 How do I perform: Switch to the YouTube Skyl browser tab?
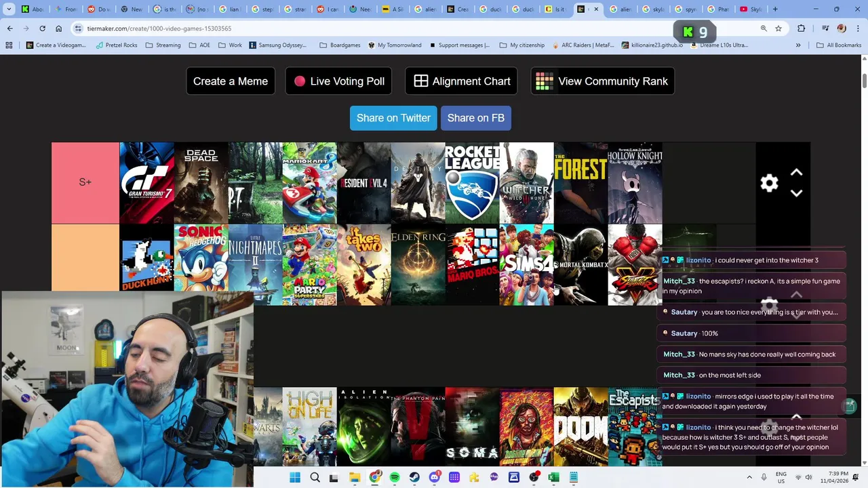[x=750, y=9]
